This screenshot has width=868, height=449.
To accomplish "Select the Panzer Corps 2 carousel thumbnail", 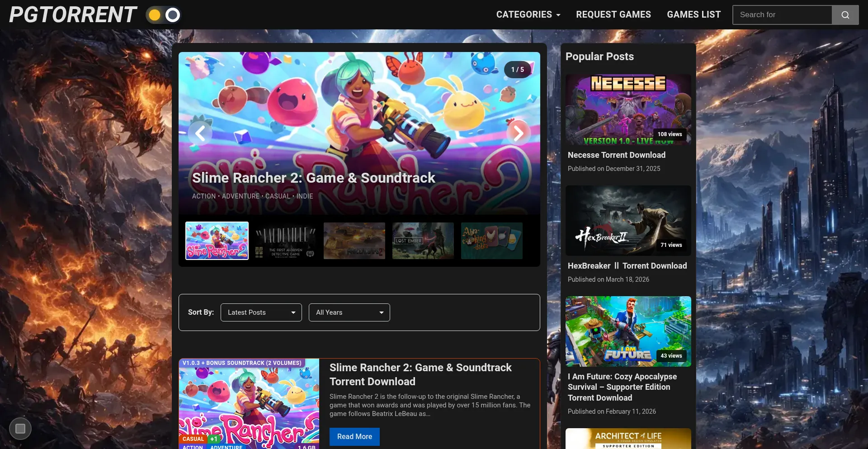I will pyautogui.click(x=354, y=241).
